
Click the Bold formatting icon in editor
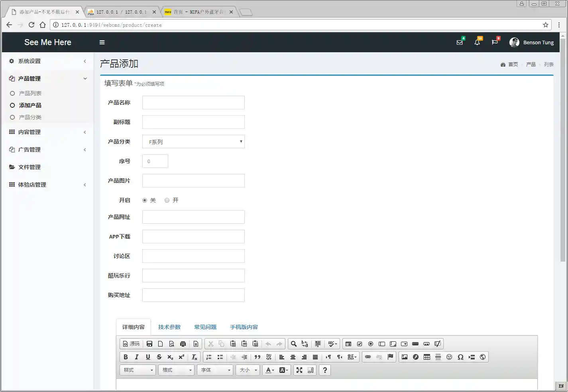coord(126,357)
